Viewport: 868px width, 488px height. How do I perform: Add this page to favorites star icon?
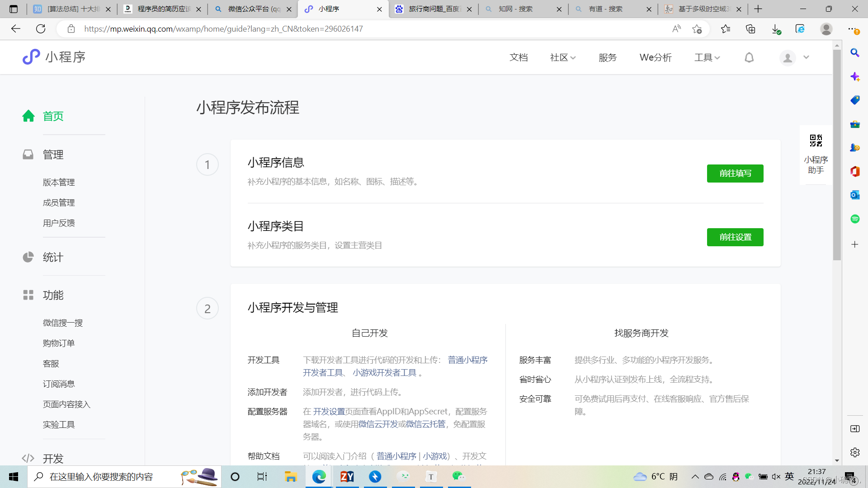(697, 29)
